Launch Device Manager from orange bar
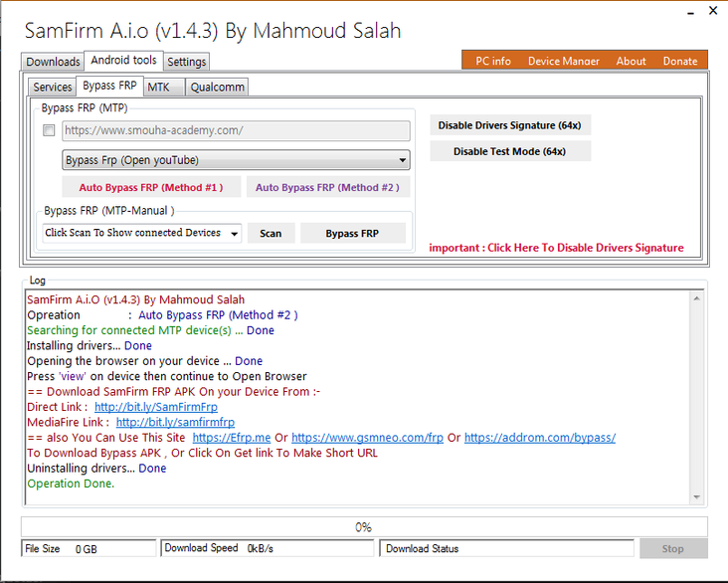The image size is (728, 583). (564, 61)
